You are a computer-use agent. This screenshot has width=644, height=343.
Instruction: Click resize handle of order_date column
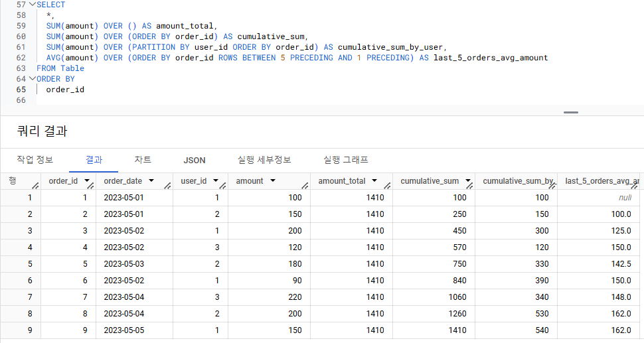click(167, 186)
